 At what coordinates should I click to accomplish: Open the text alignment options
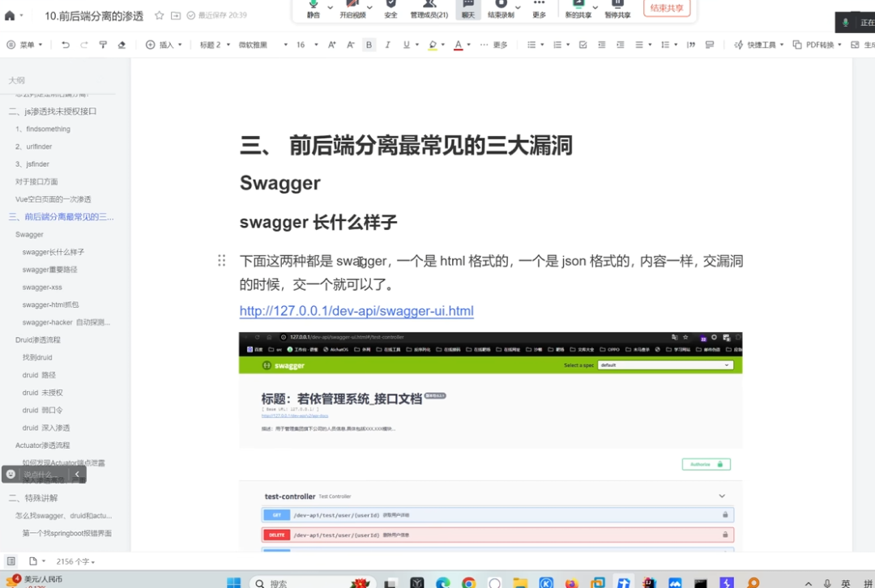pos(642,45)
